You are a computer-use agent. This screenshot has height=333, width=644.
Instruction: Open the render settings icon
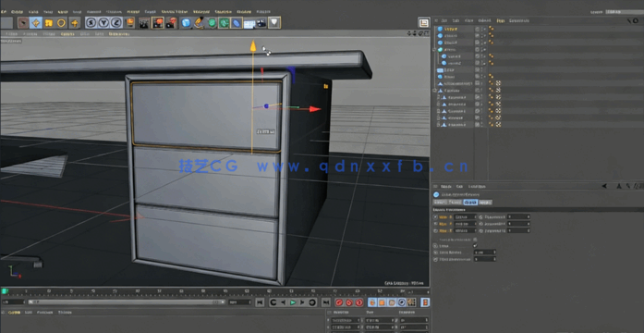point(171,23)
